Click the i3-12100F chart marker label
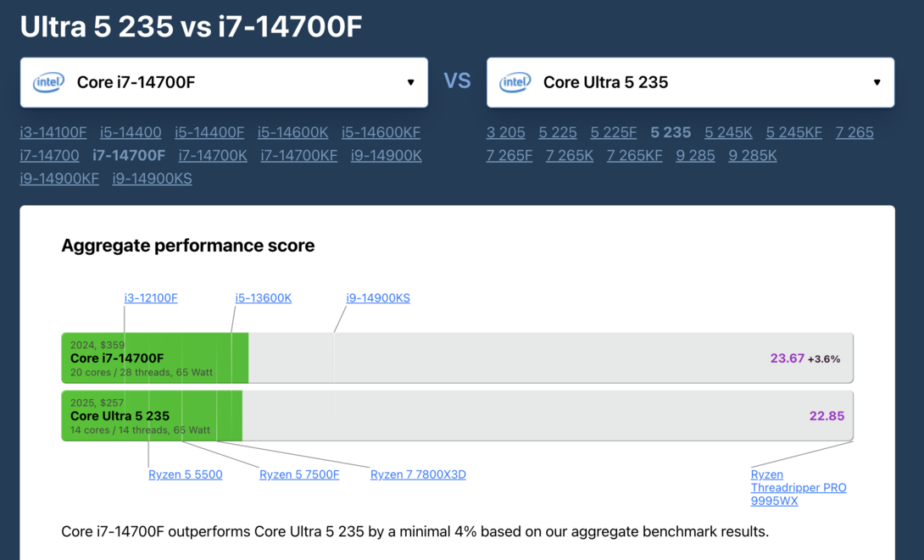The width and height of the screenshot is (924, 560). pyautogui.click(x=151, y=298)
